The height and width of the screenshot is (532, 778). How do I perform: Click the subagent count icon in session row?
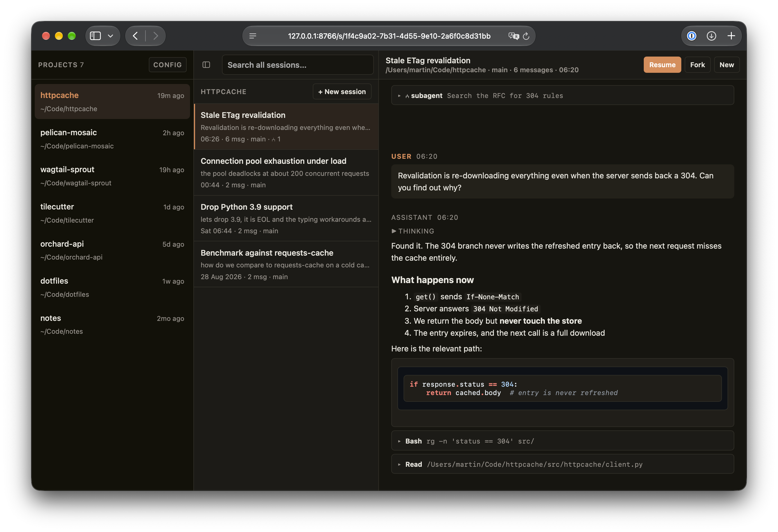[274, 139]
